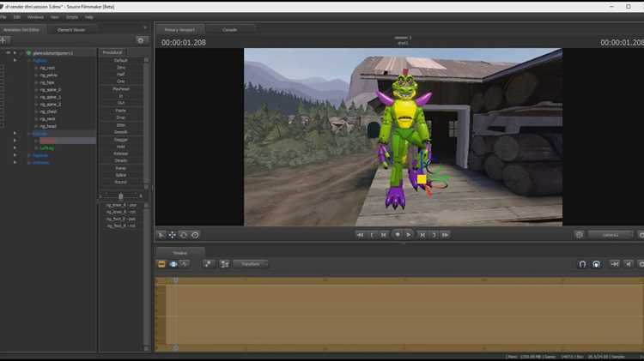Select the Procedural presets tab
The image size is (644, 361).
(x=112, y=52)
